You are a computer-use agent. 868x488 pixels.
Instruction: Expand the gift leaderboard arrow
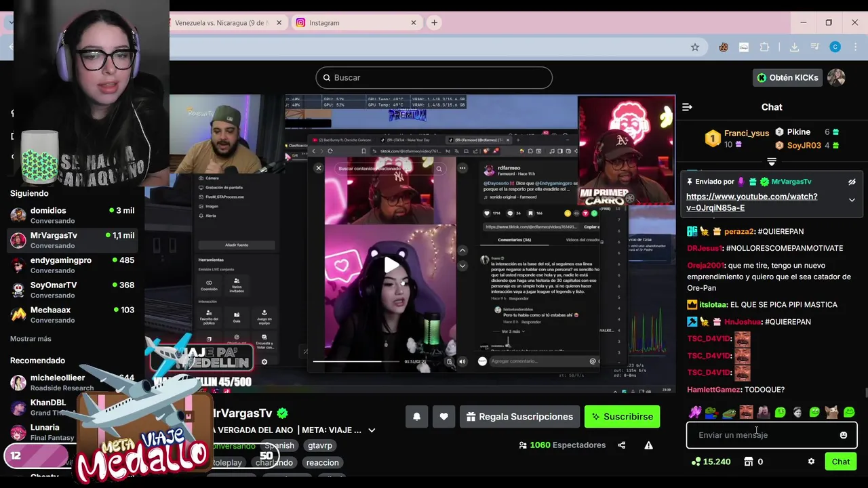click(x=772, y=161)
